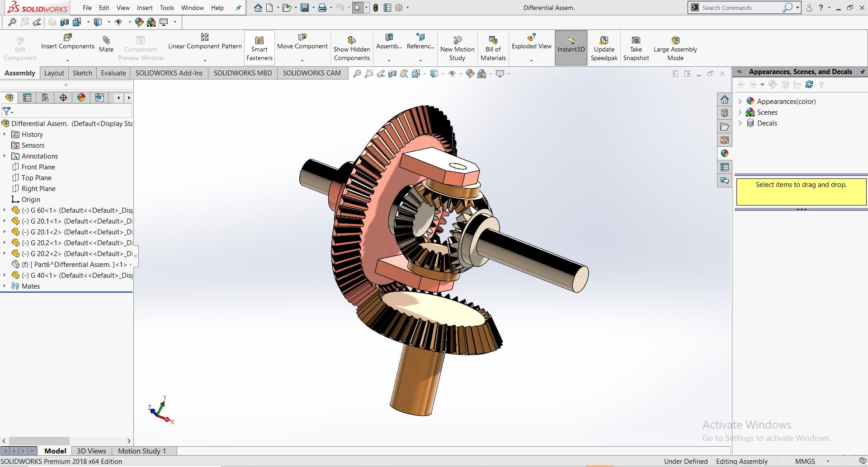Activate the Move Component tool
The height and width of the screenshot is (467, 868).
[302, 42]
